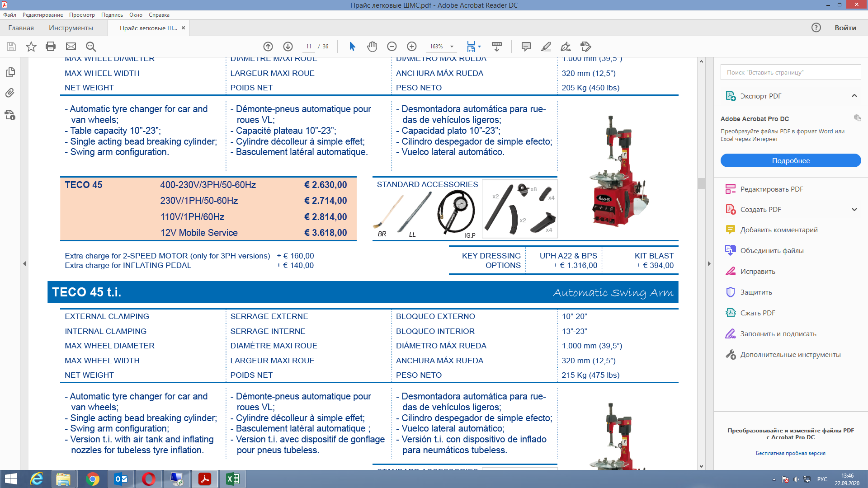Screen dimensions: 868x488
Task: Collapse the right tools pane arrow
Action: coord(709,263)
